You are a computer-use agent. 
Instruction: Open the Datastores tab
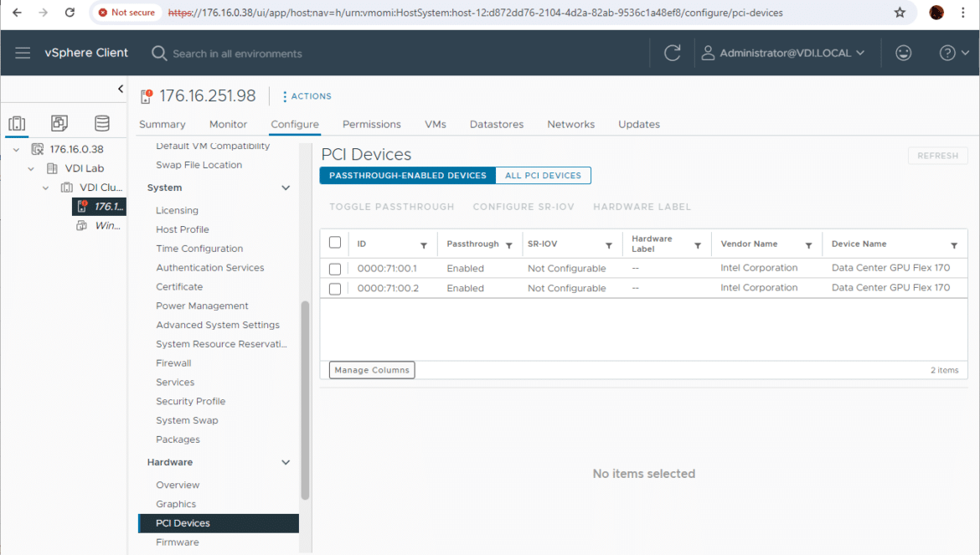click(497, 124)
